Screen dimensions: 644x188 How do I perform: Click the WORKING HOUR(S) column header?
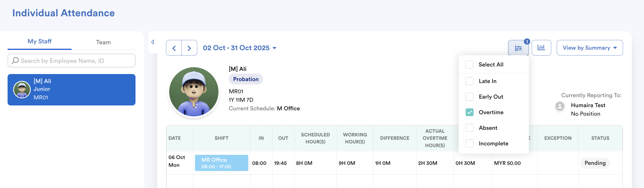point(355,138)
